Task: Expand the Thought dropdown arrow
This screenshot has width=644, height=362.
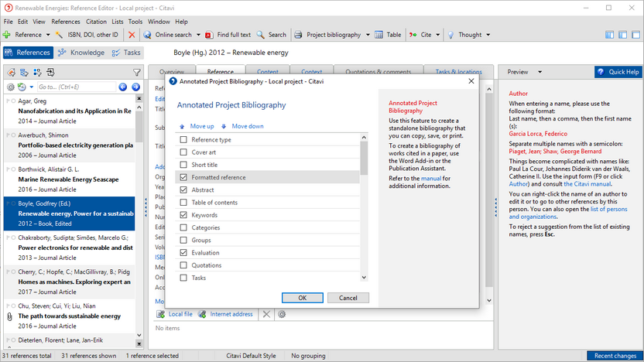Action: tap(488, 35)
